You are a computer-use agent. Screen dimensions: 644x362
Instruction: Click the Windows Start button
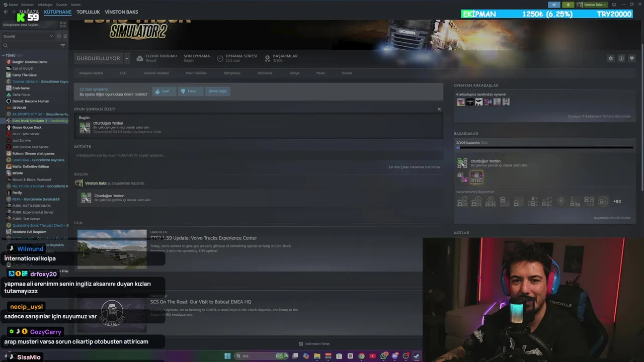pyautogui.click(x=227, y=356)
